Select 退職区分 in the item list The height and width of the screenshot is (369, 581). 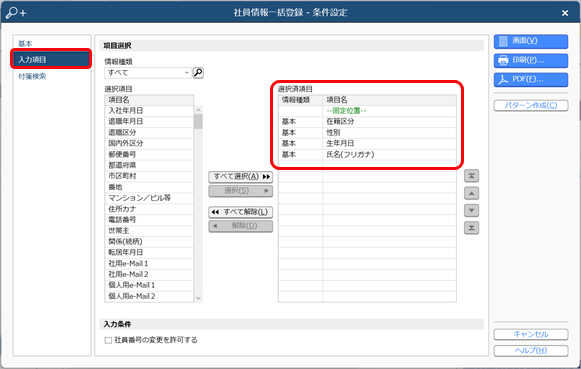(x=149, y=133)
